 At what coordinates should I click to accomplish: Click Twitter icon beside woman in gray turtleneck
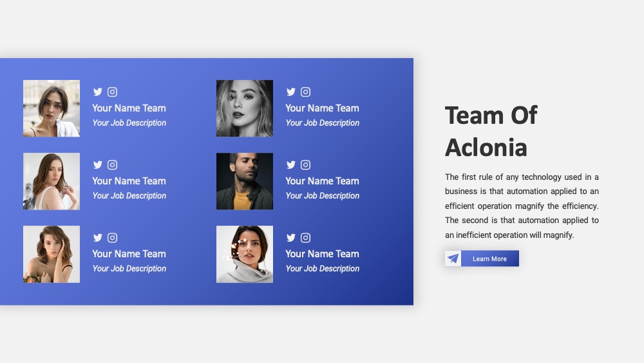point(291,238)
